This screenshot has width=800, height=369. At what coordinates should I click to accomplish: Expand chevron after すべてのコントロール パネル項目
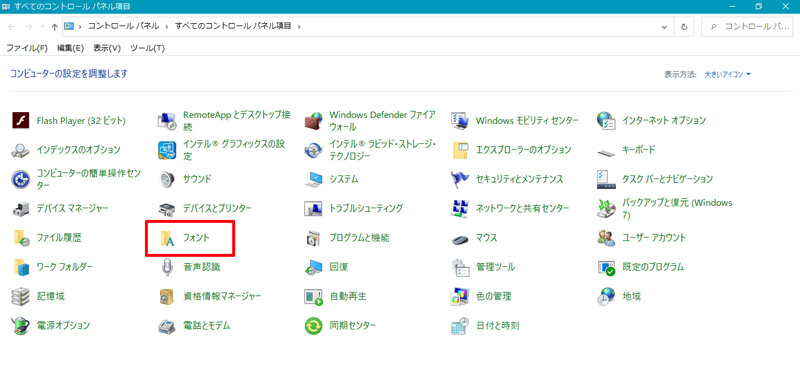click(299, 26)
